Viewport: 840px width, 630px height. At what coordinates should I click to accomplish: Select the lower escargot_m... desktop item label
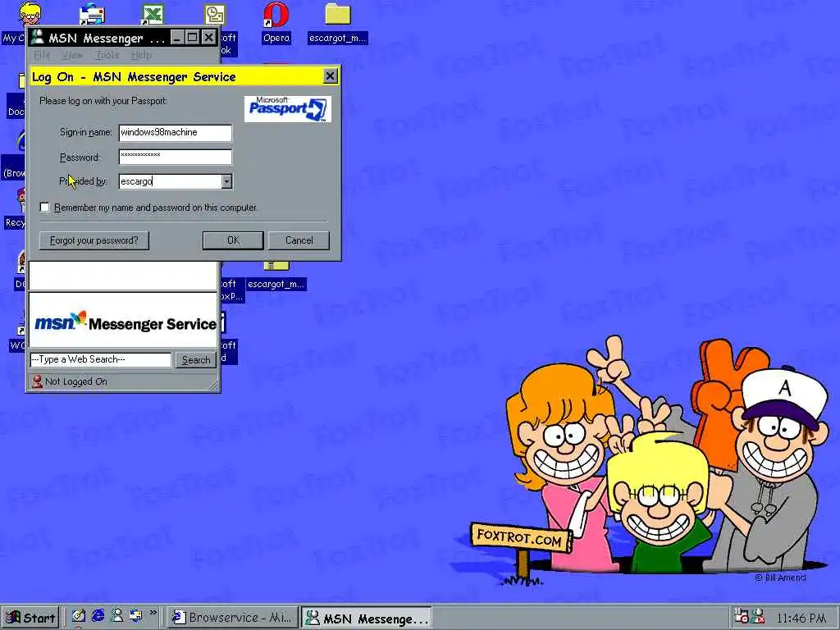point(276,284)
